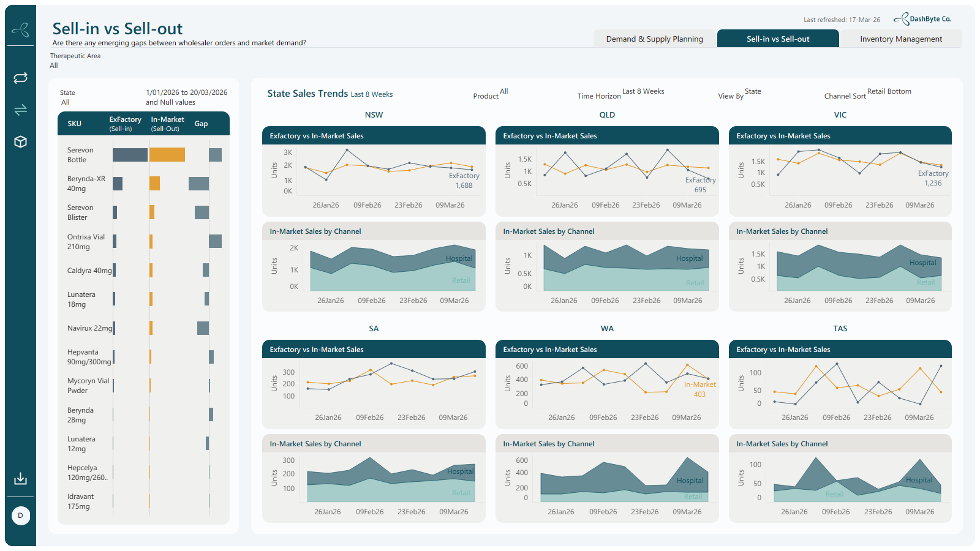Click WA In-Market 403 value label
The width and height of the screenshot is (980, 551).
coord(699,389)
